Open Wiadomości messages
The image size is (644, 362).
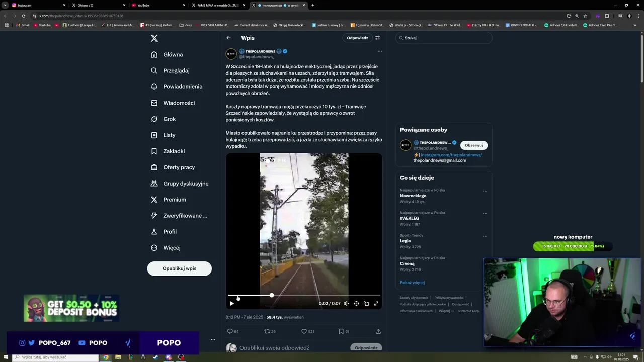click(173, 103)
